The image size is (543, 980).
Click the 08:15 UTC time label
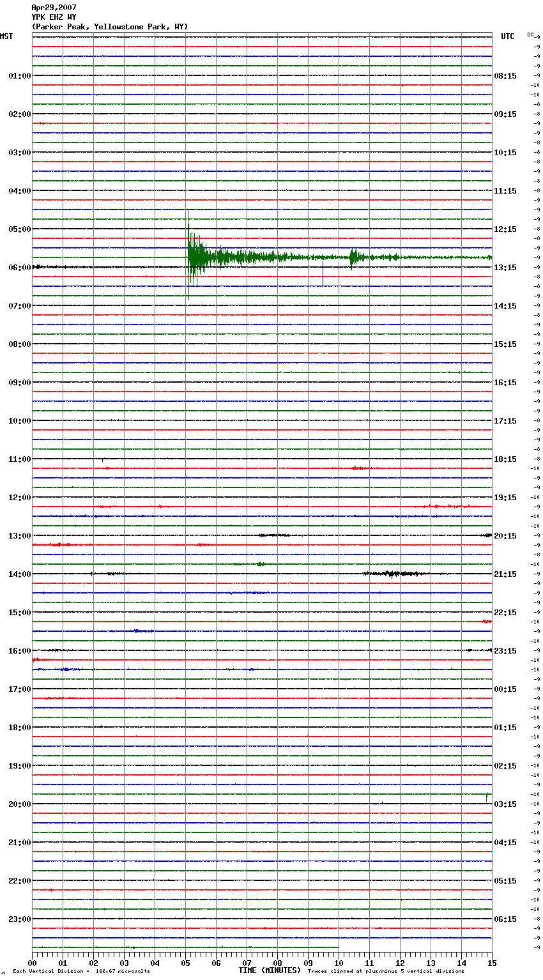[505, 76]
